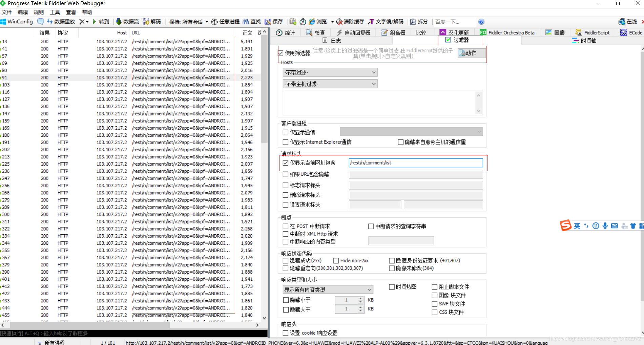644x345 pixels.
Task: Enable Flag request headers (标志请求标头) checkbox
Action: (286, 186)
